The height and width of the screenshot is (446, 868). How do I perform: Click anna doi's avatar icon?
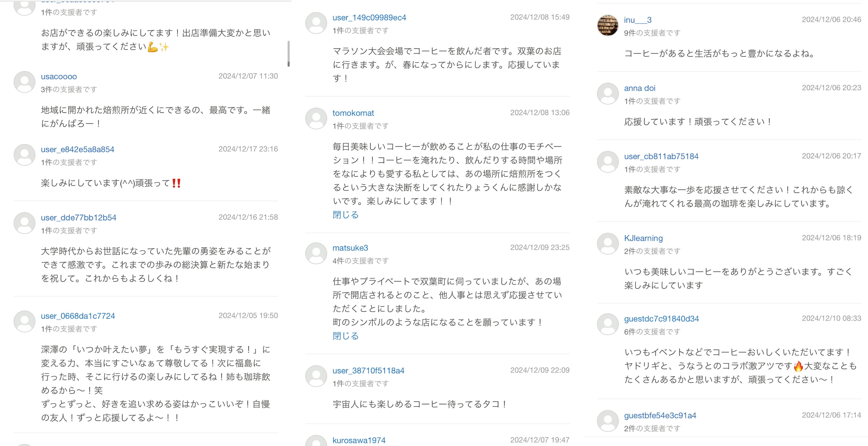(x=608, y=93)
